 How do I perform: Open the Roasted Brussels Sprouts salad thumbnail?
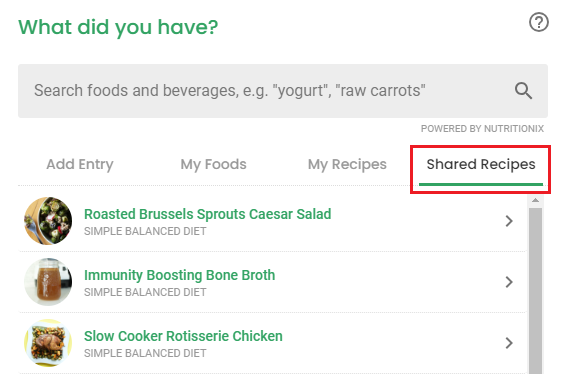point(48,221)
